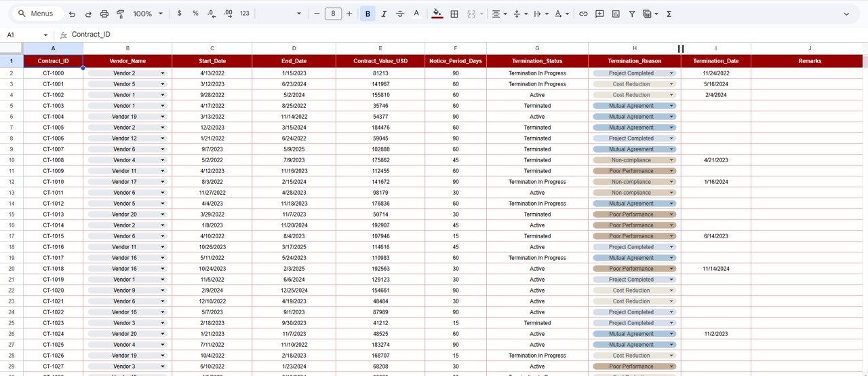The width and height of the screenshot is (868, 376).
Task: Open the 100% zoom dropdown
Action: (148, 14)
